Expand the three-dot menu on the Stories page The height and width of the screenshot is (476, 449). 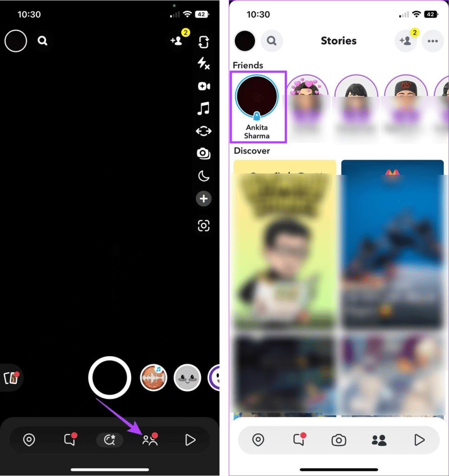coord(433,41)
